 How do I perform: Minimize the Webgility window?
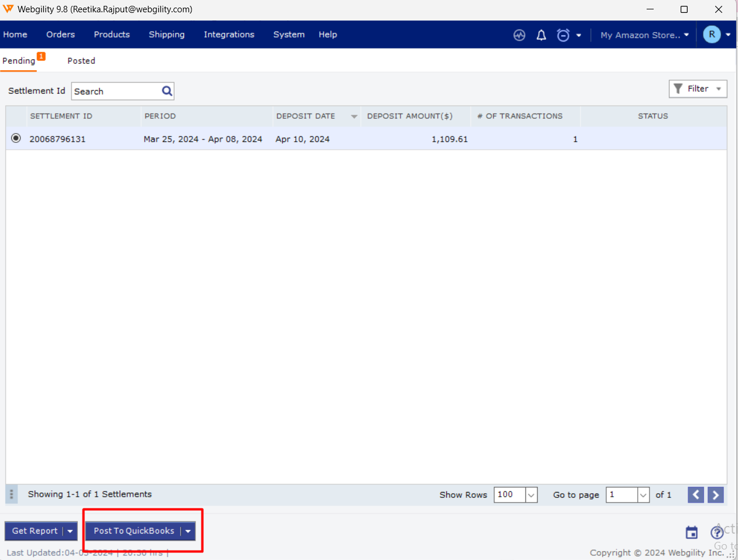[650, 9]
